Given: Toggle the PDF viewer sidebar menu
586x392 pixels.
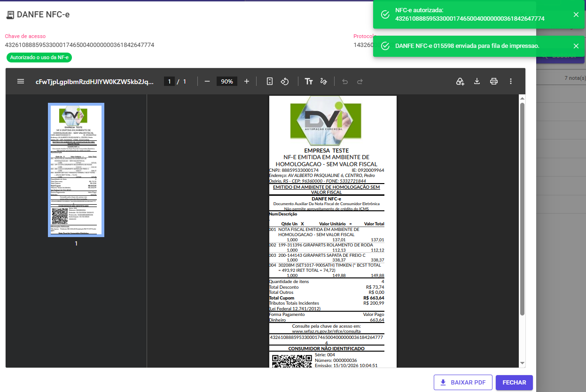Looking at the screenshot, I should pyautogui.click(x=21, y=81).
